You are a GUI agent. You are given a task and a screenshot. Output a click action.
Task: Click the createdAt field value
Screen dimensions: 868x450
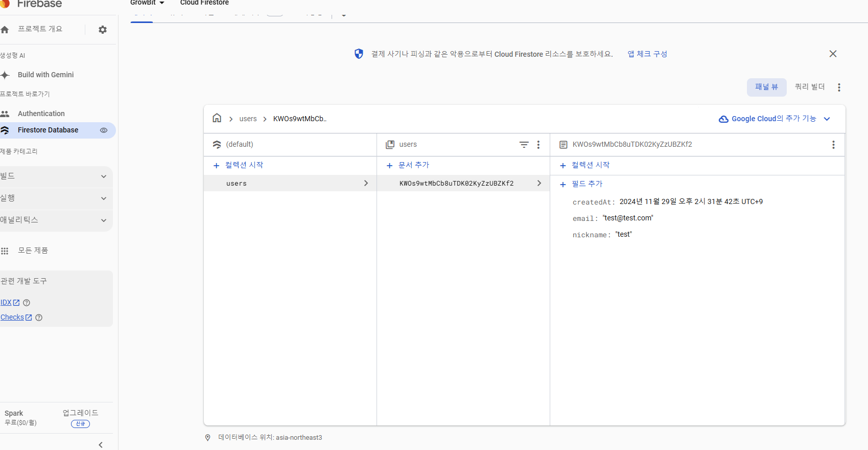(691, 201)
